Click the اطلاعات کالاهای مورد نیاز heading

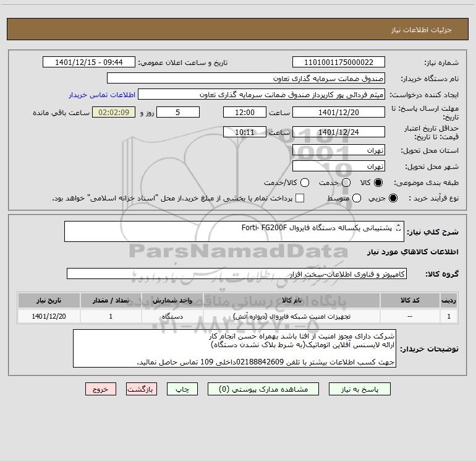coord(413,252)
